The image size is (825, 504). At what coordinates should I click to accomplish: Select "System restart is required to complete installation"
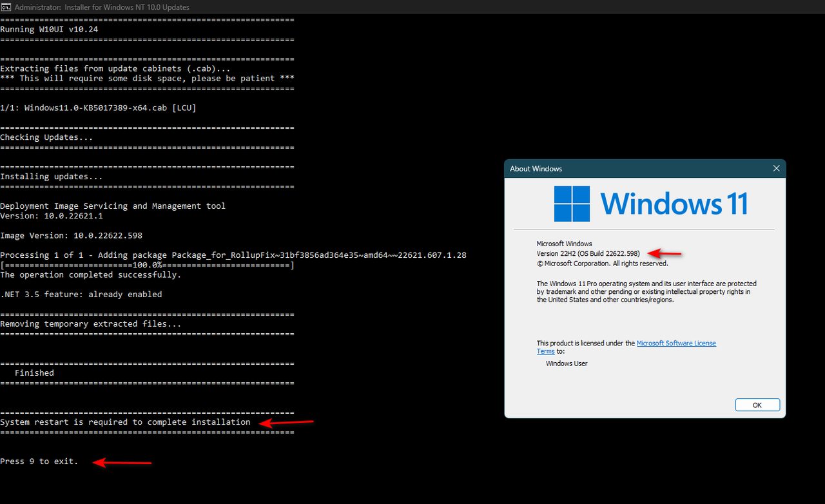click(125, 422)
